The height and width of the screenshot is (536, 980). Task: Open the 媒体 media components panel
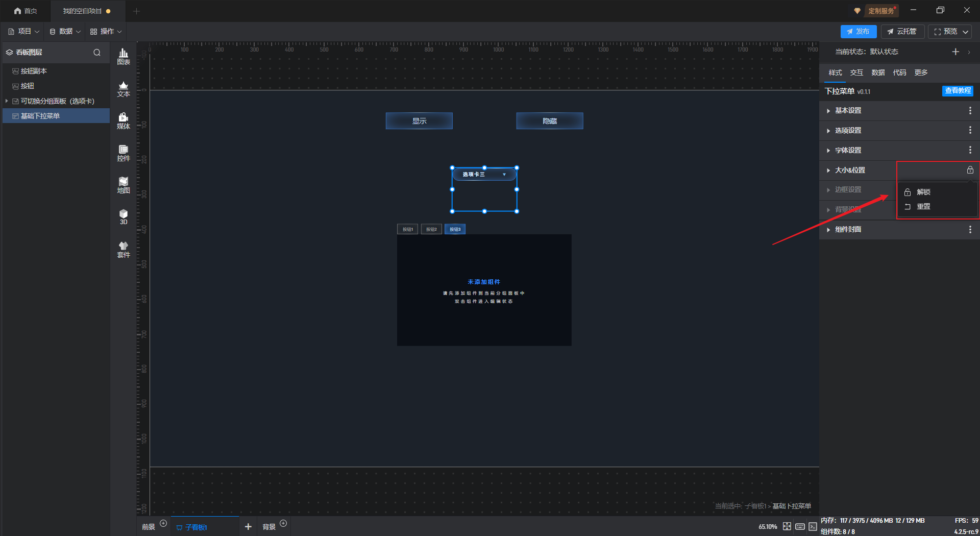[x=124, y=121]
